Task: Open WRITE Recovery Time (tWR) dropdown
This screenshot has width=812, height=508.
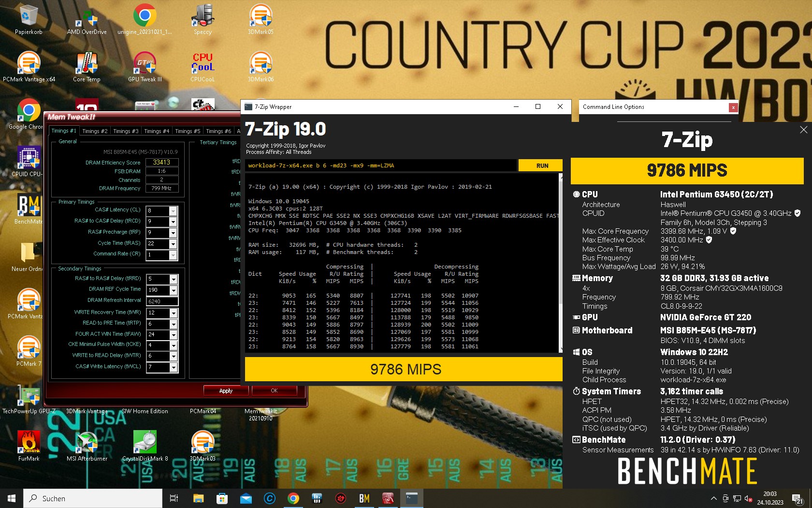Action: pos(173,313)
